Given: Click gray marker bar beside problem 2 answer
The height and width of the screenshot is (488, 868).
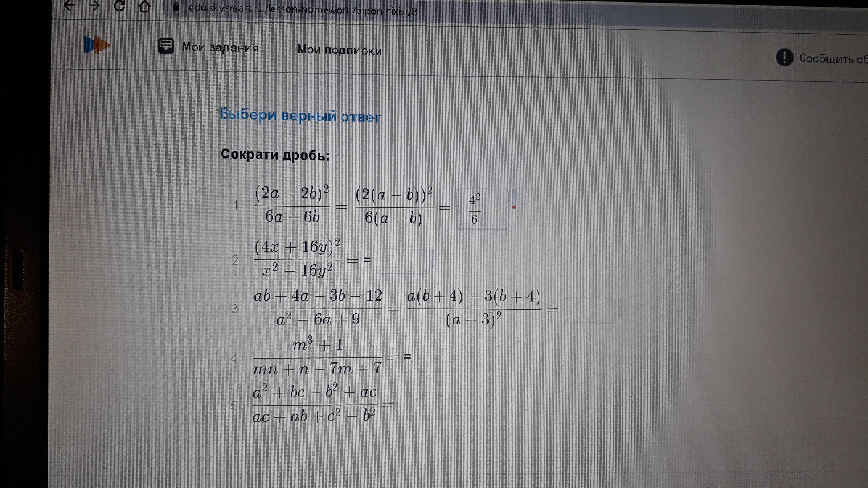Looking at the screenshot, I should pyautogui.click(x=432, y=259).
